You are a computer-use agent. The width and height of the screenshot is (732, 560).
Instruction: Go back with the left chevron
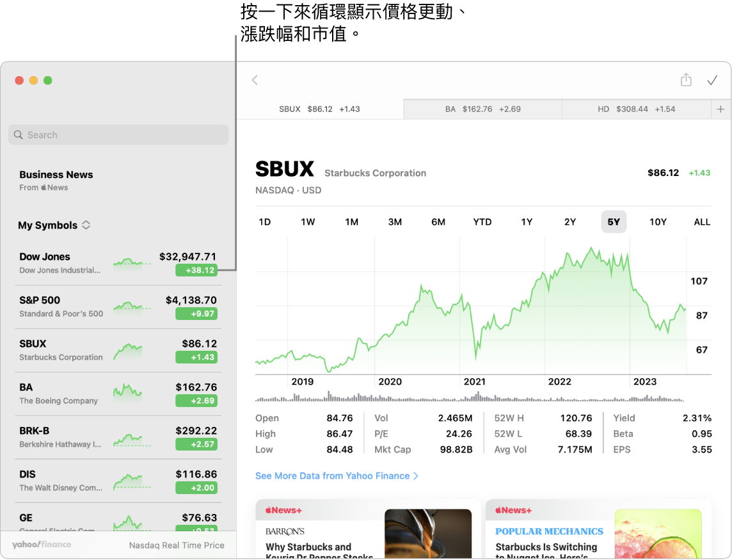(x=255, y=80)
